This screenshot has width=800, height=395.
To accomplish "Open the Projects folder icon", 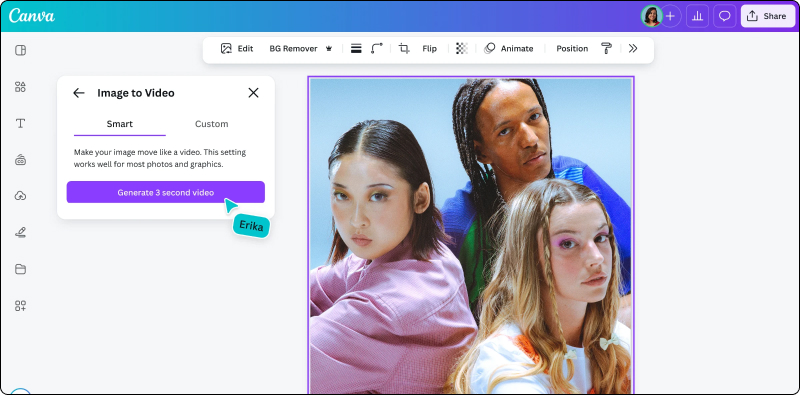I will coord(20,269).
